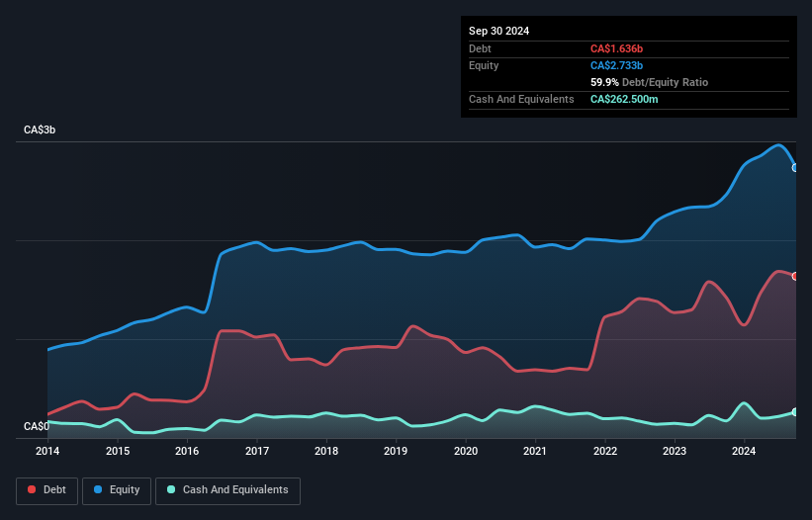The width and height of the screenshot is (812, 520).
Task: Click the CA$262.500m cash value
Action: (x=624, y=99)
